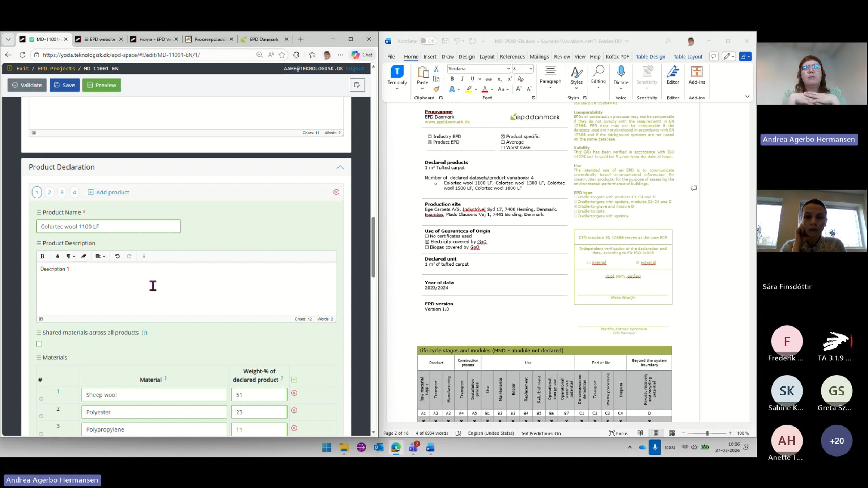868x488 pixels.
Task: Open the Verdana font name dropdown
Action: pos(508,69)
